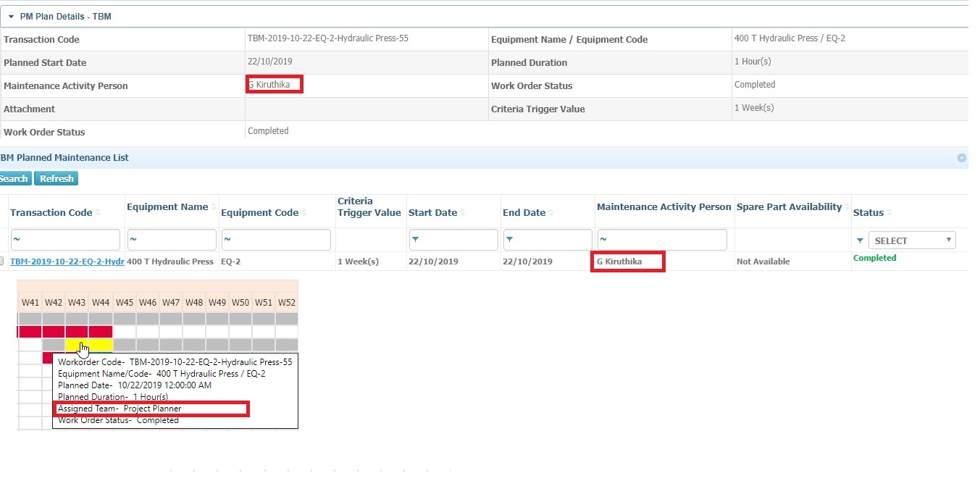
Task: Open the TBM-2019-10-22-EQ-2-Hydr transaction link
Action: click(67, 262)
